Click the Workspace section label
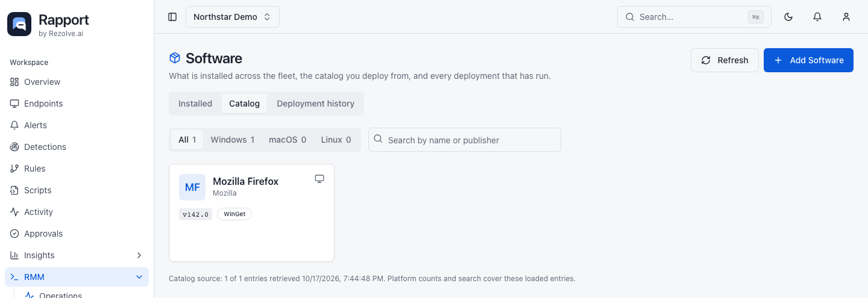 click(29, 63)
